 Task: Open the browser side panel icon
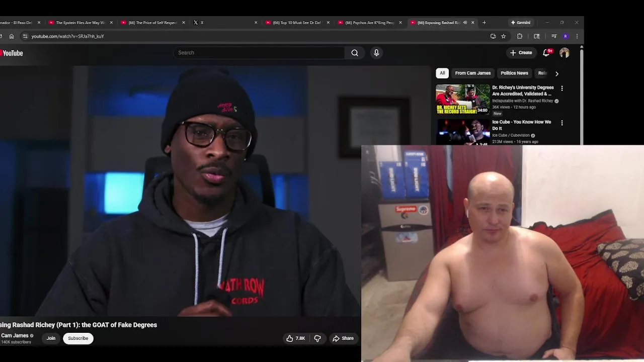[537, 36]
